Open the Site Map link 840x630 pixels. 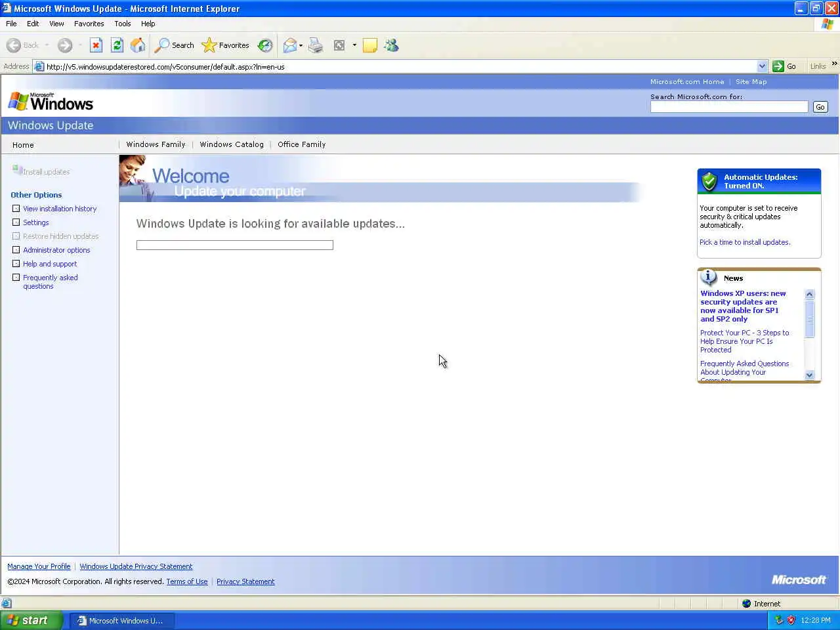(751, 82)
